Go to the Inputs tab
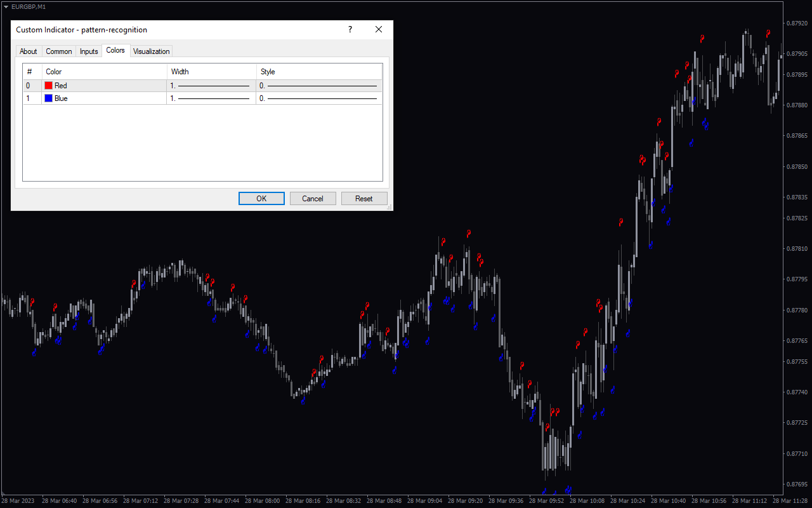Image resolution: width=812 pixels, height=508 pixels. coord(89,51)
